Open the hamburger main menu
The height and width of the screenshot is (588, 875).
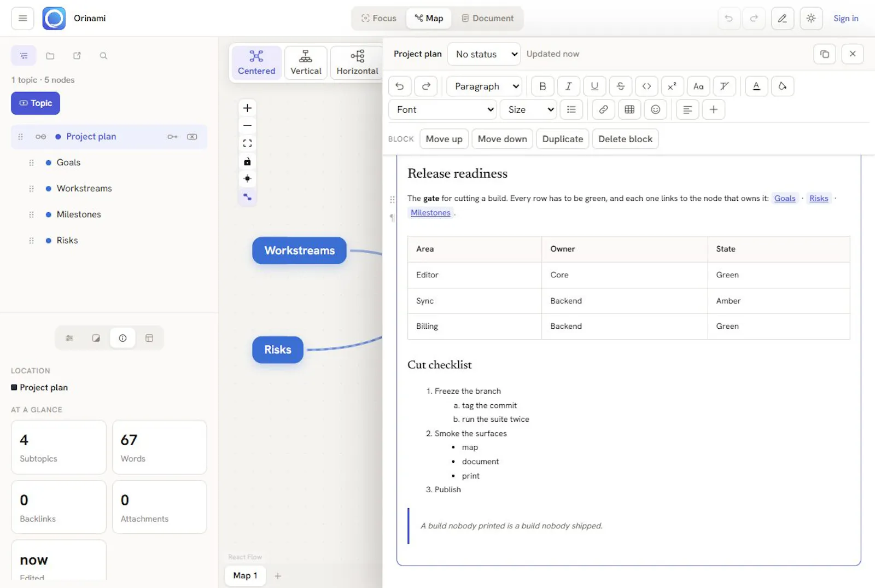pos(22,18)
